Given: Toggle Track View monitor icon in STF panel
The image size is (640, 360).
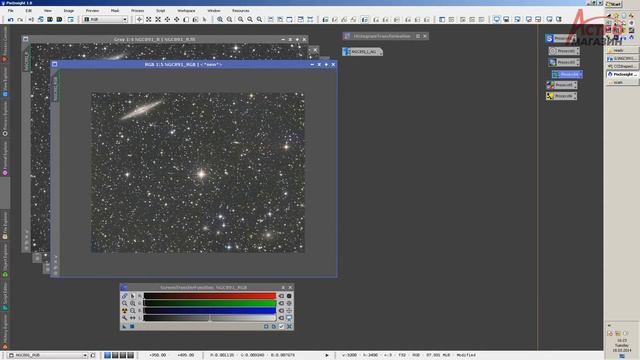Looking at the screenshot, I should 289,318.
